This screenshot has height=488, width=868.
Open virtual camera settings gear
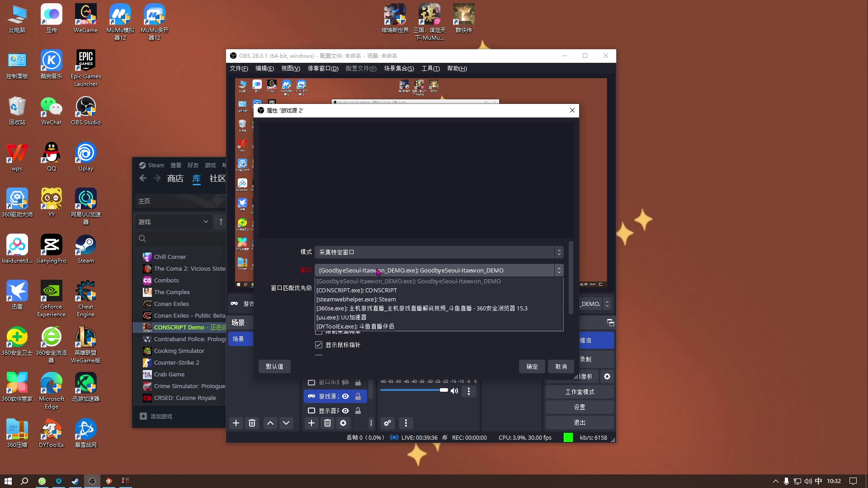607,376
